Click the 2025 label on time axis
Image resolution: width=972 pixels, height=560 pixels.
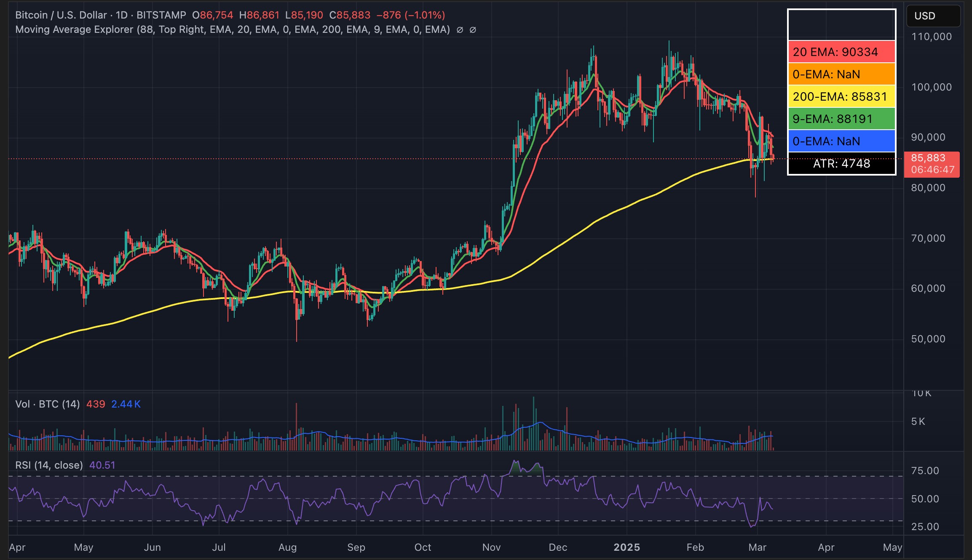coord(627,547)
